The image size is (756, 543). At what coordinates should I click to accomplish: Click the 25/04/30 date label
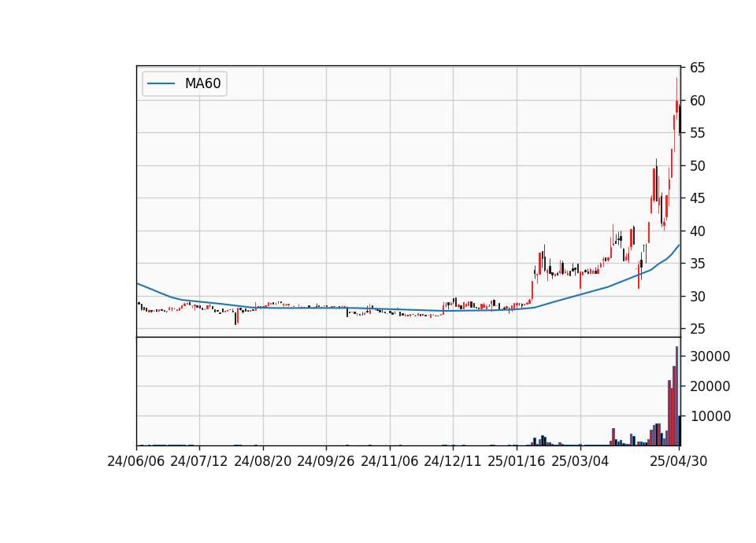[x=679, y=461]
